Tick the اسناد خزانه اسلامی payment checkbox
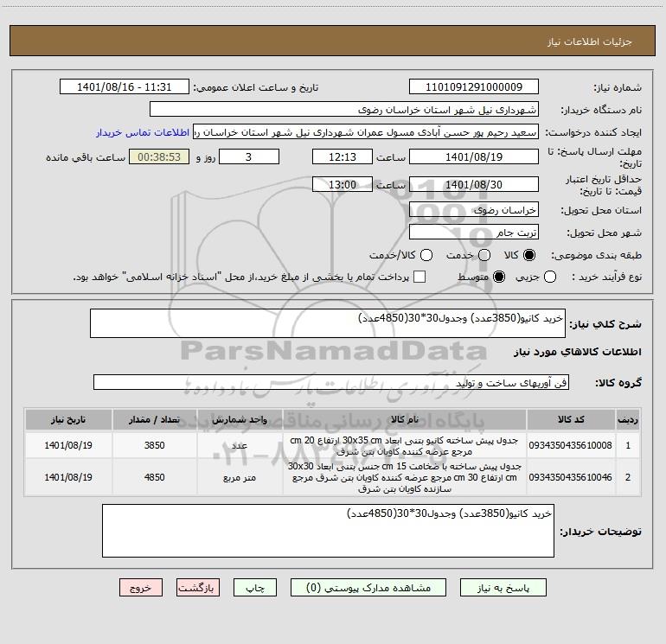 pos(419,277)
